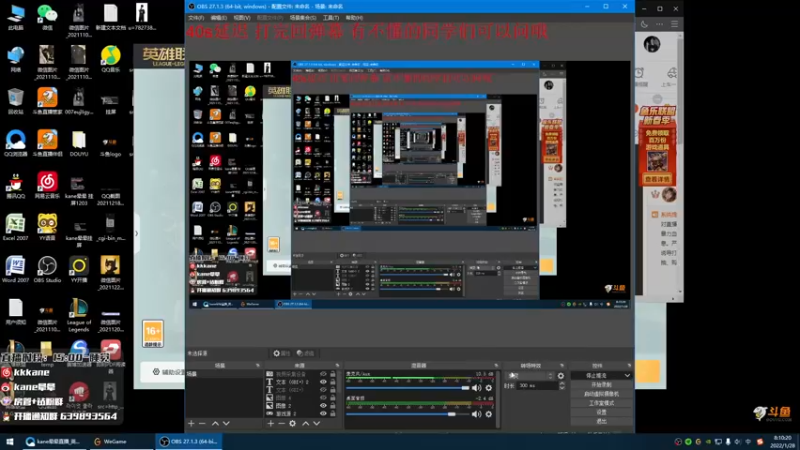Move the scene up in the list

click(x=215, y=423)
